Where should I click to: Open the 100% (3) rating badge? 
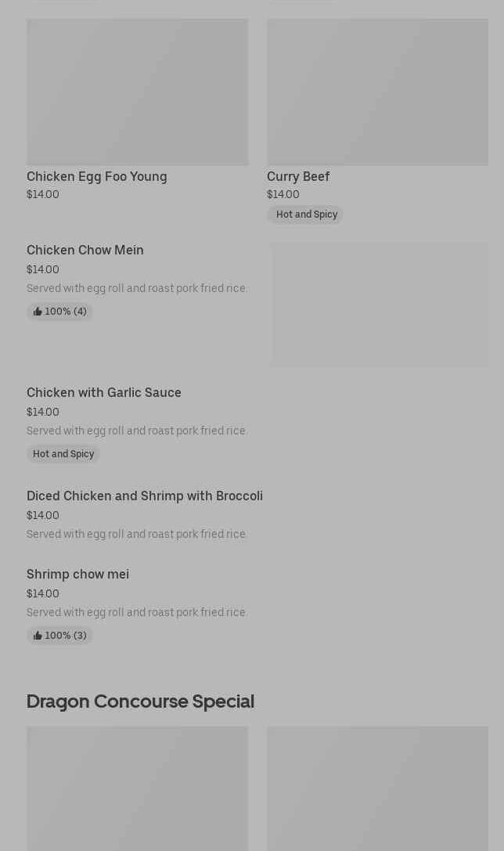point(59,636)
